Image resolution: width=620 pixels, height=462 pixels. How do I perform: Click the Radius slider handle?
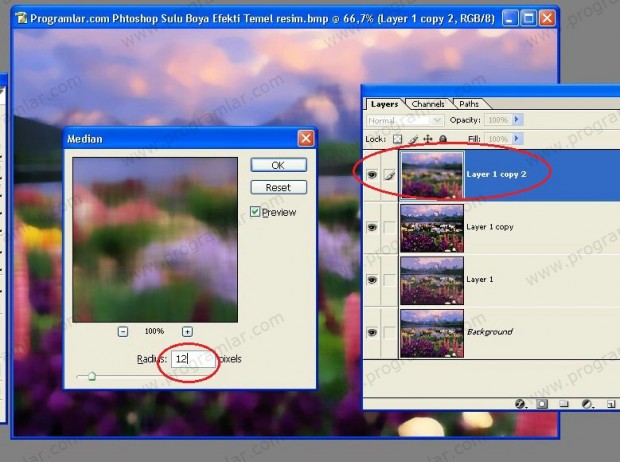click(x=92, y=376)
